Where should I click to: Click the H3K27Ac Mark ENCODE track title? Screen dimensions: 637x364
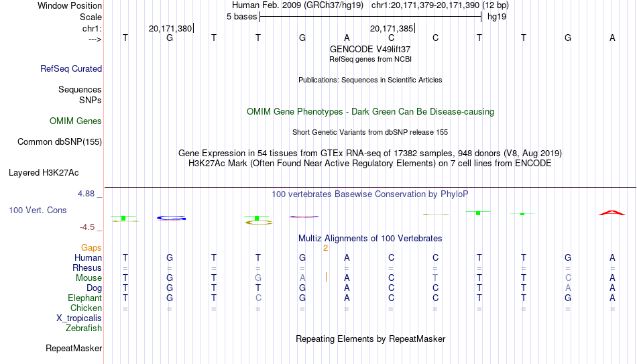point(370,164)
